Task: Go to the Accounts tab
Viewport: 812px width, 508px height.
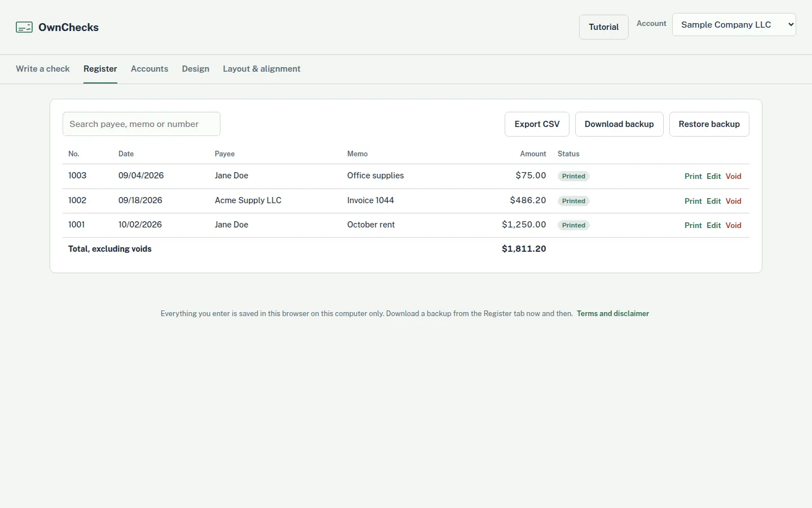Action: point(149,69)
